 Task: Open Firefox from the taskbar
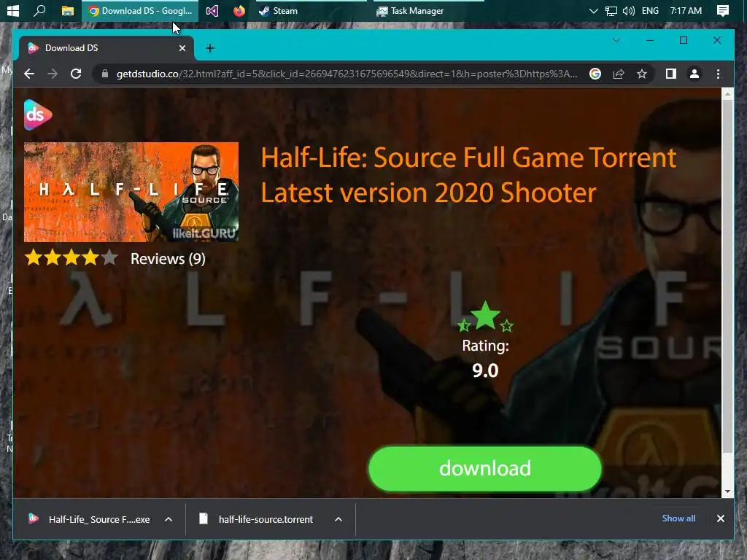click(239, 10)
